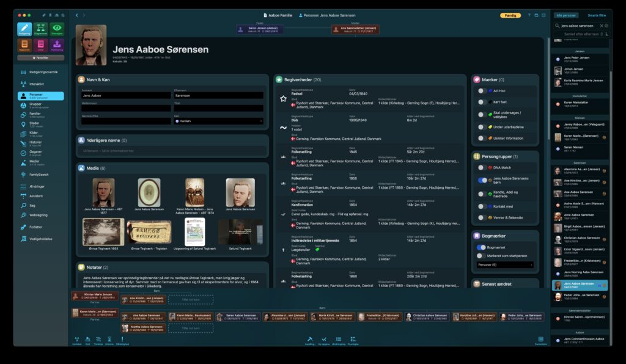Clear the person search field
The height and width of the screenshot is (364, 626).
tap(601, 26)
